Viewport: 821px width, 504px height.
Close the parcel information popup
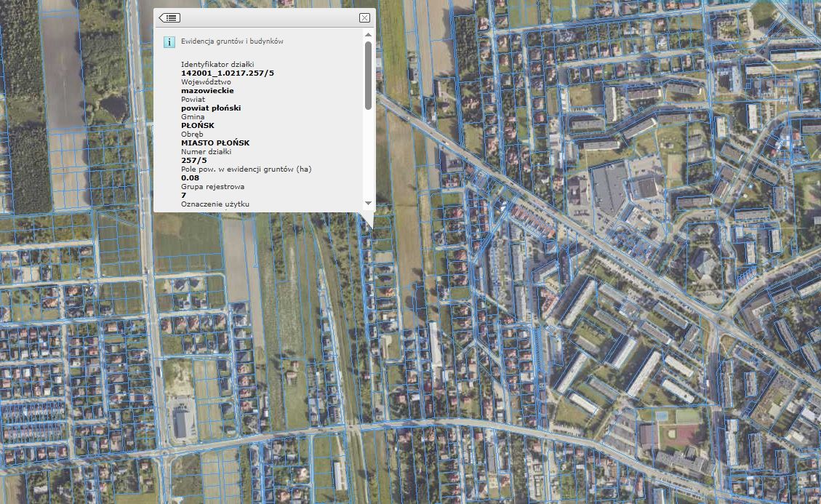364,17
